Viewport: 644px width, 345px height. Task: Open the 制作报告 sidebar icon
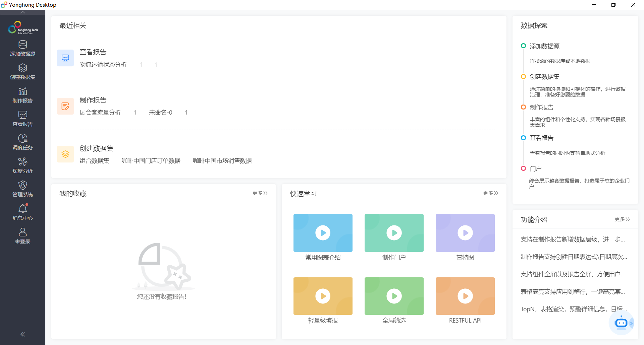pos(22,95)
